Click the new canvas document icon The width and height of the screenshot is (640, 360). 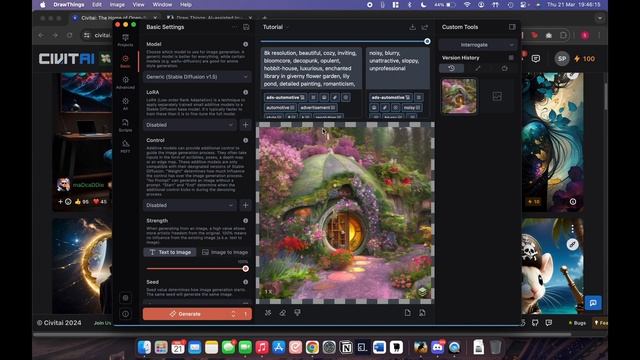pos(407,313)
